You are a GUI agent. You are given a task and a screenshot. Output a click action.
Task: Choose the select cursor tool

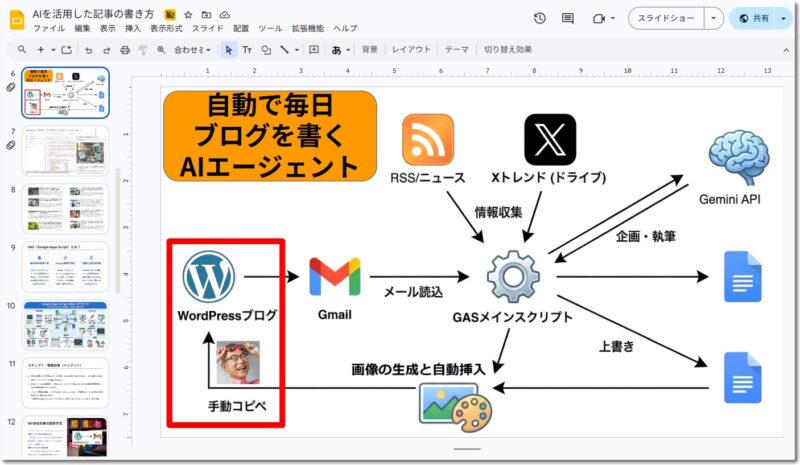coord(229,50)
